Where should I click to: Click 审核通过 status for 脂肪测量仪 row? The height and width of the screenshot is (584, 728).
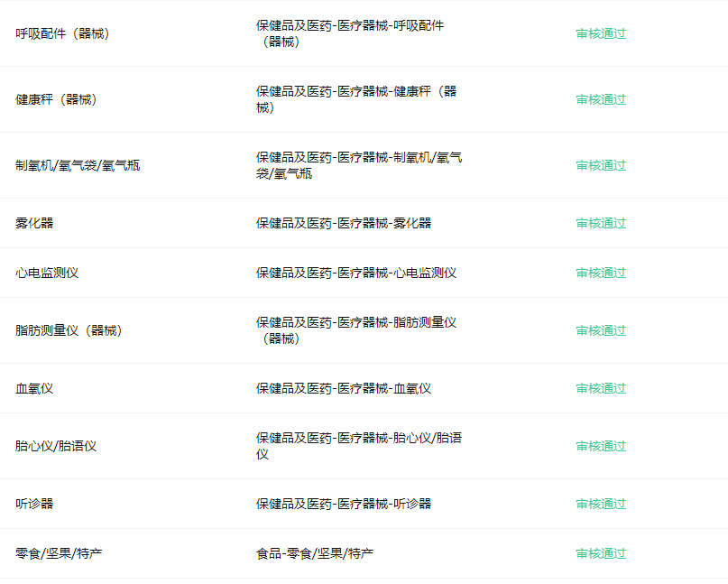click(x=601, y=330)
